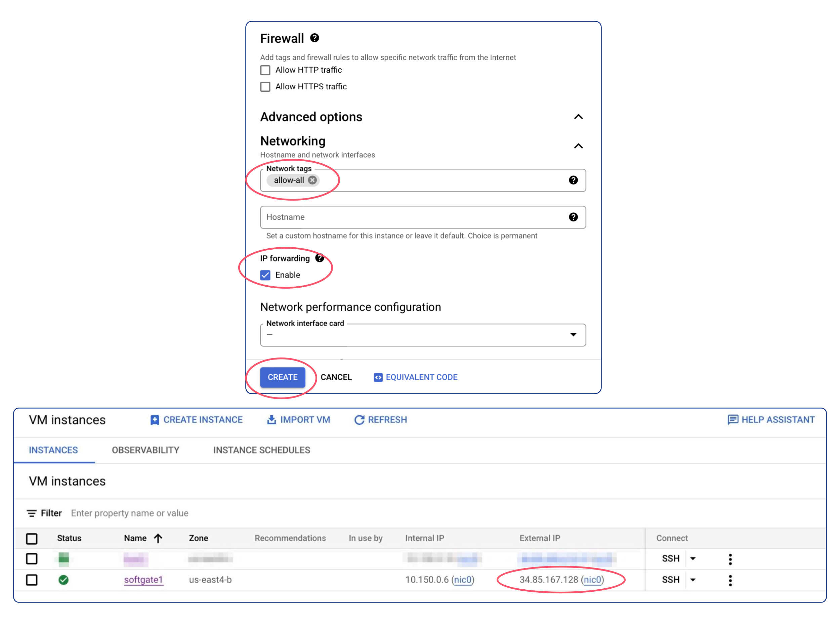Click the Create button

point(282,377)
